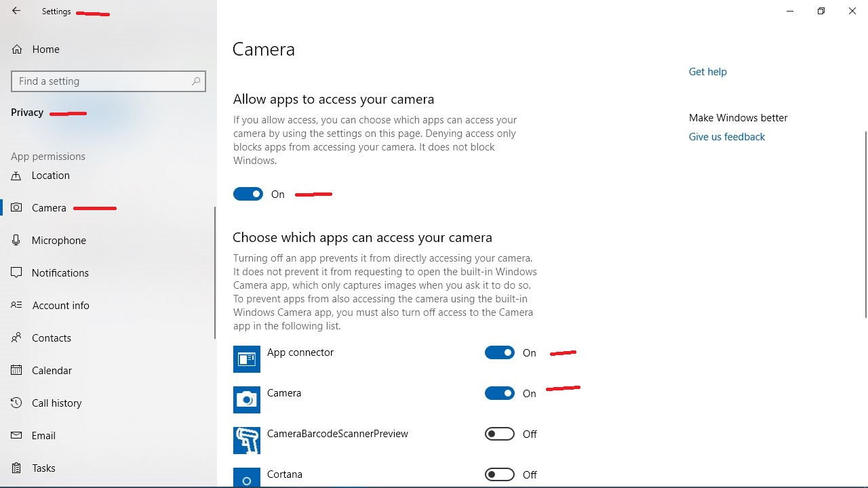Click the Location sidebar icon
Image resolution: width=868 pixels, height=488 pixels.
click(x=17, y=176)
